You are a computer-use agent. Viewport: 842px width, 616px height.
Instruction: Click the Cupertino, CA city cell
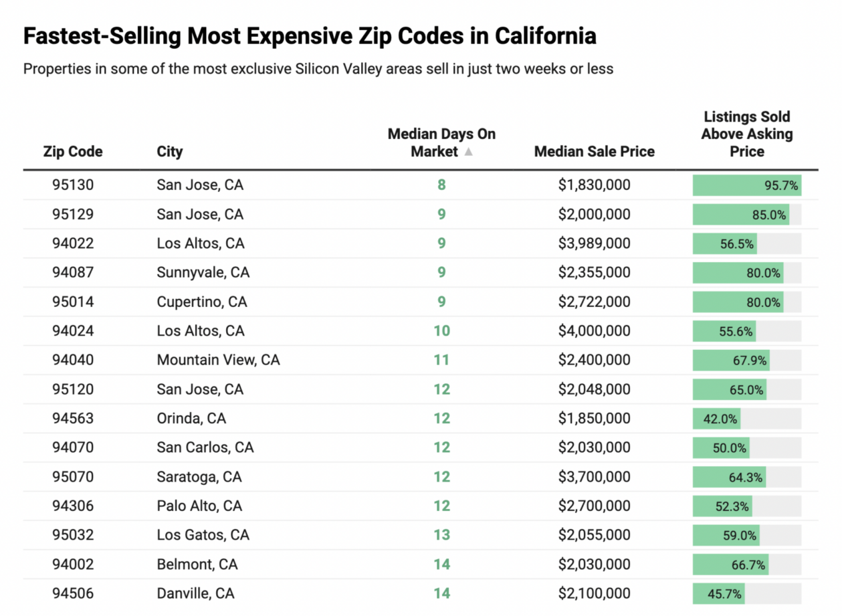tap(202, 302)
